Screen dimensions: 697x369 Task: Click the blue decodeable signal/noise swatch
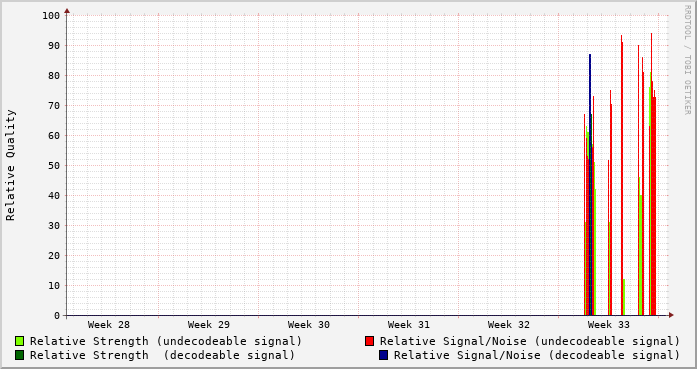click(x=383, y=355)
